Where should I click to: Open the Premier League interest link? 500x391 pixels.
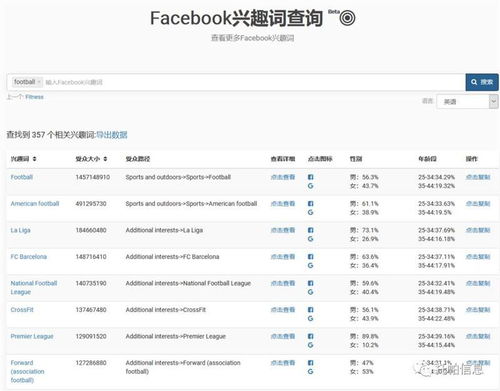(x=32, y=336)
